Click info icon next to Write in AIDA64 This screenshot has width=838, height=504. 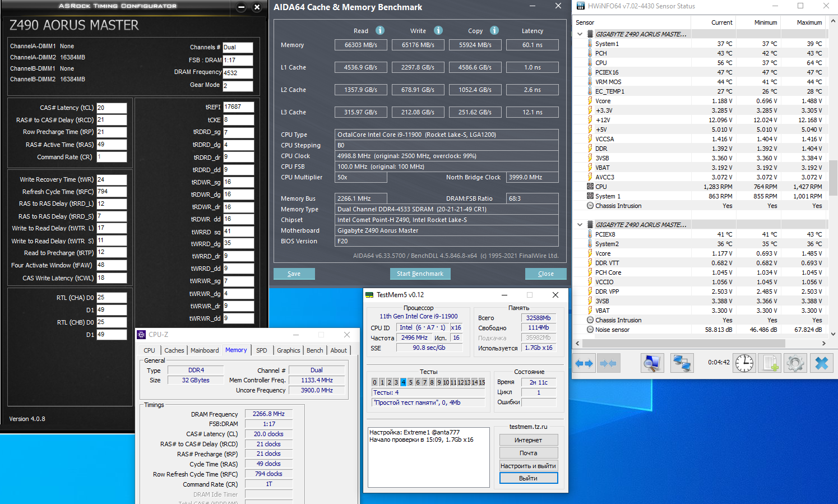pos(438,30)
